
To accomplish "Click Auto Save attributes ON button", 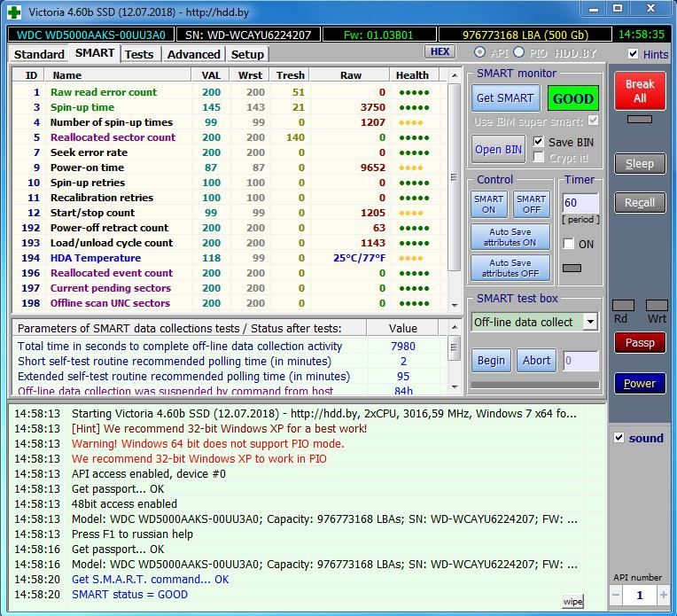I will [510, 237].
